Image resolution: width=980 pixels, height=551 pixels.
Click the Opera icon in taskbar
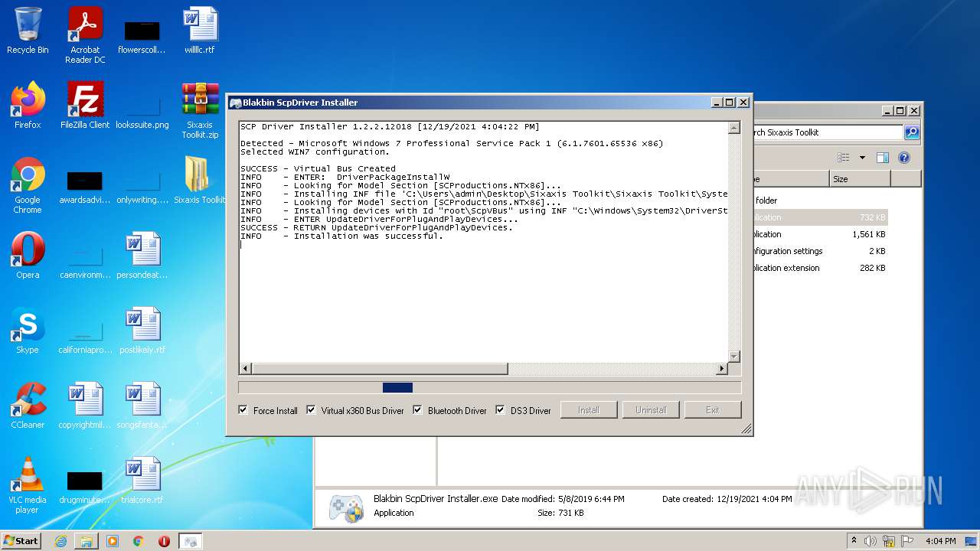[164, 541]
